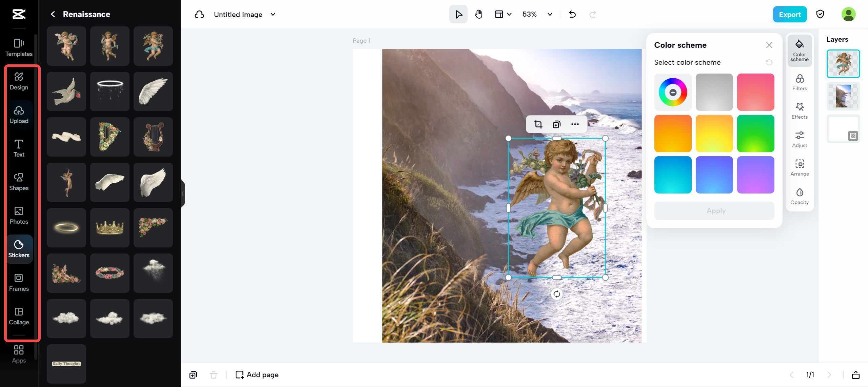Click the rotate handle below the cherub
The width and height of the screenshot is (868, 387).
(x=557, y=294)
